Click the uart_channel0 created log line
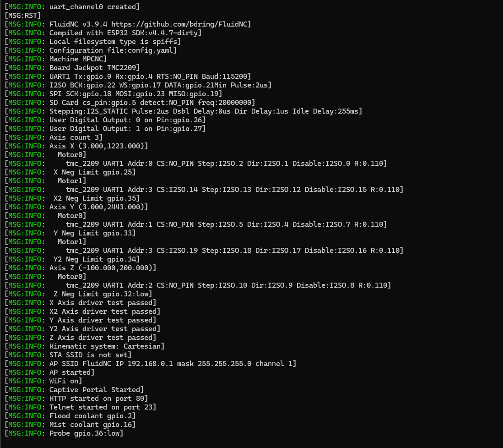The image size is (503, 448). click(72, 7)
